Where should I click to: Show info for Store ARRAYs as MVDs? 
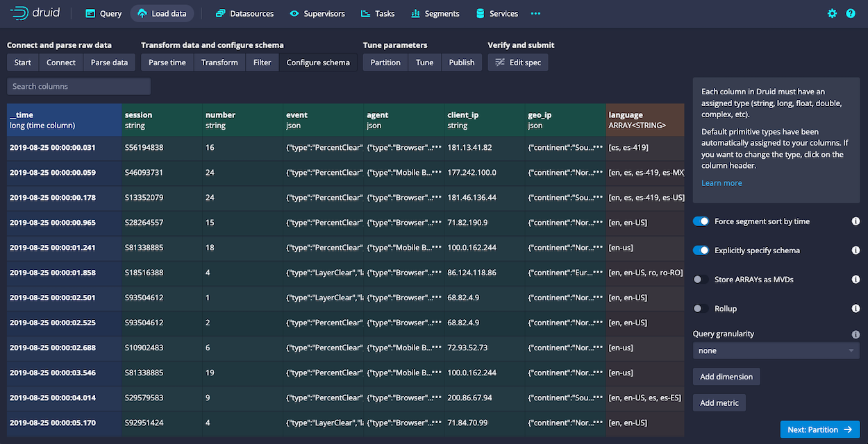(x=856, y=280)
